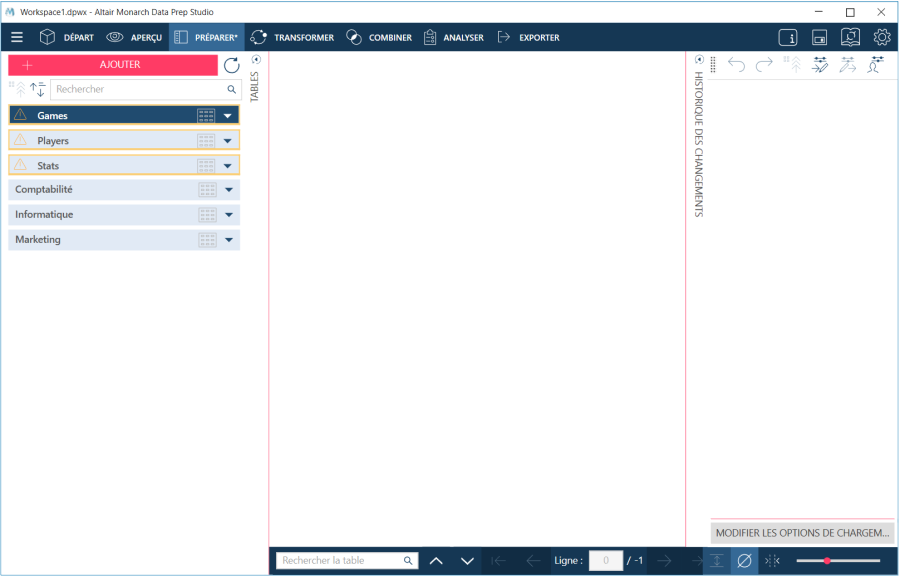Click the Ligne number field
Screen dimensions: 900x576
pyautogui.click(x=606, y=561)
